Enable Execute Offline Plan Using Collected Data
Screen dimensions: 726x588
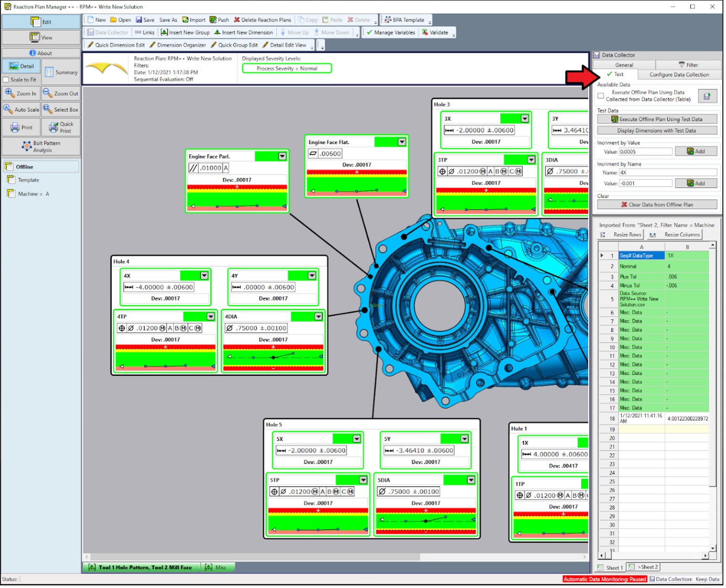pyautogui.click(x=600, y=95)
